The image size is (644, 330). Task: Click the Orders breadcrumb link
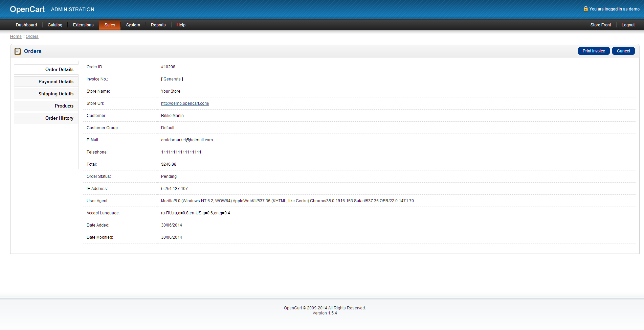[32, 37]
